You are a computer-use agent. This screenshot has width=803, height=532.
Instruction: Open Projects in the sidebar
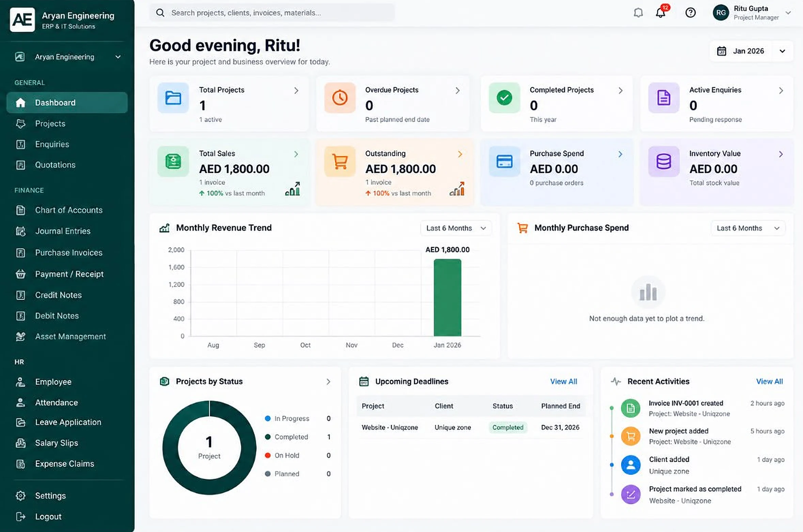[67, 124]
